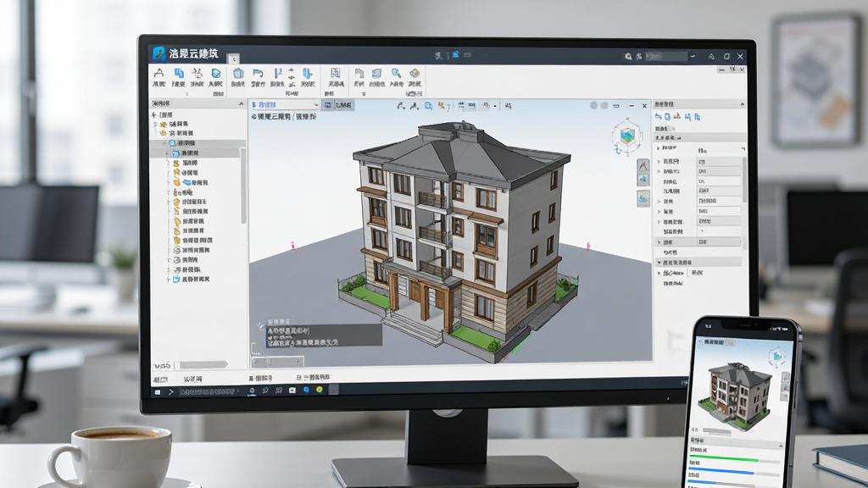Click the blue box icon left of the ribbon magnifier
Viewport: 868px width, 488px height.
tap(377, 74)
